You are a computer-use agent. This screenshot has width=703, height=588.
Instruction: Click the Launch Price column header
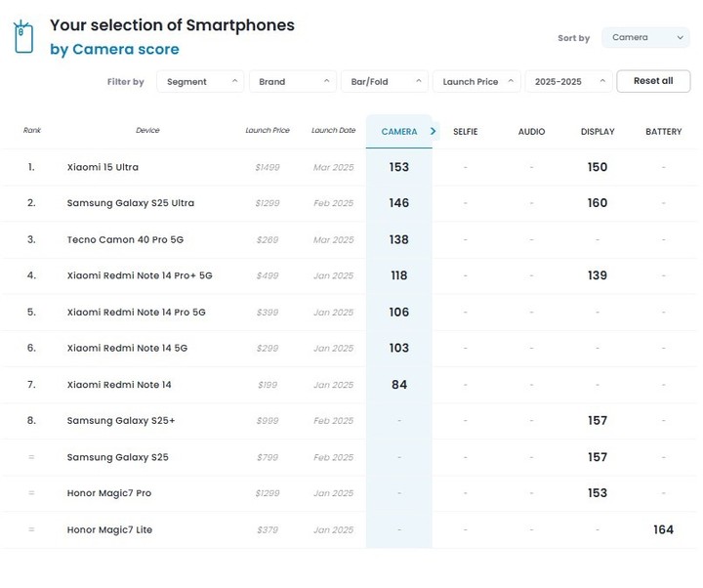pos(268,130)
